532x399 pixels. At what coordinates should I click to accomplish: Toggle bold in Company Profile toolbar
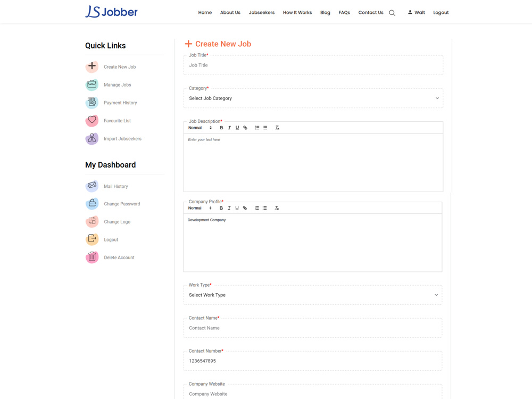pos(221,208)
